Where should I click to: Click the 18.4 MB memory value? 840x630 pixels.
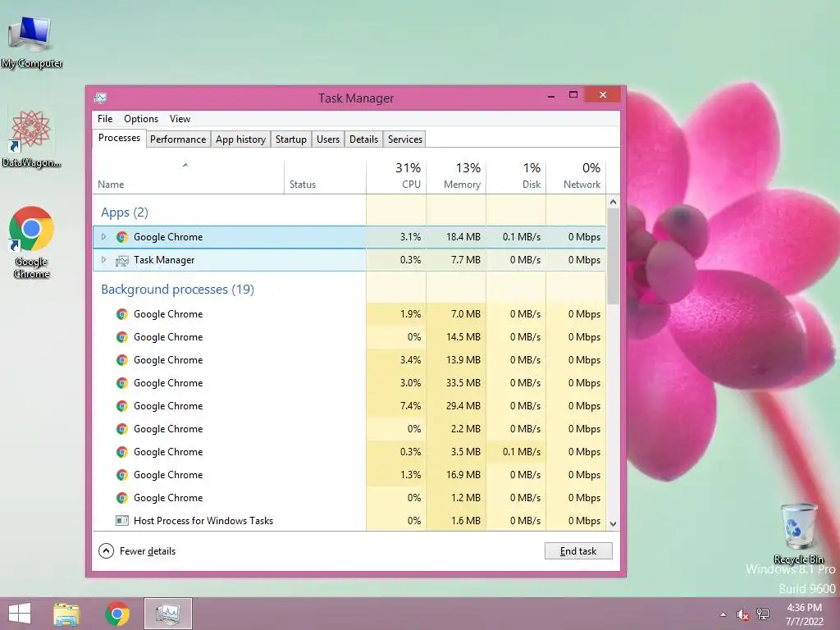click(x=463, y=237)
